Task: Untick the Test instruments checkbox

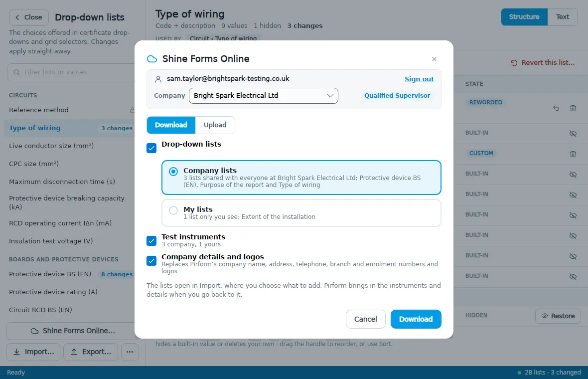Action: [151, 240]
